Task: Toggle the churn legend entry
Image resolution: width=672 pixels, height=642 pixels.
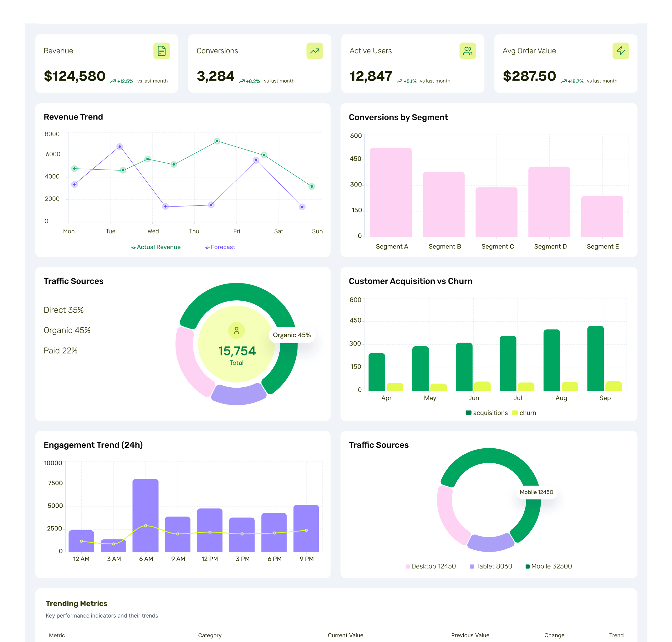Action: 524,413
